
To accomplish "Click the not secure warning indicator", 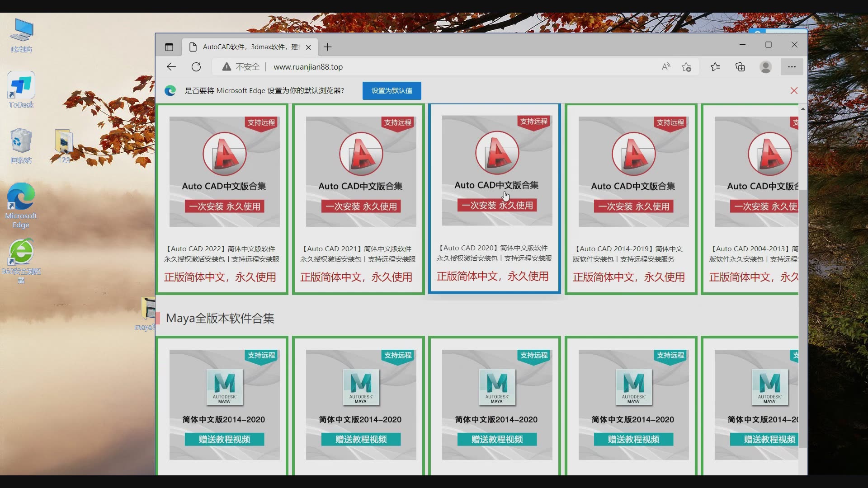I will click(x=241, y=67).
